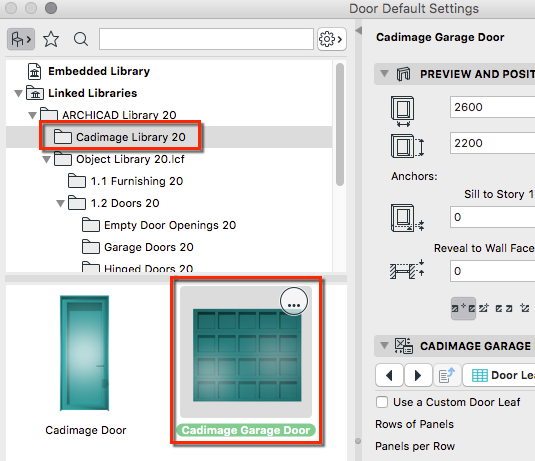The image size is (535, 461).
Task: Click the Cadimage Garage panel icon
Action: [x=404, y=346]
